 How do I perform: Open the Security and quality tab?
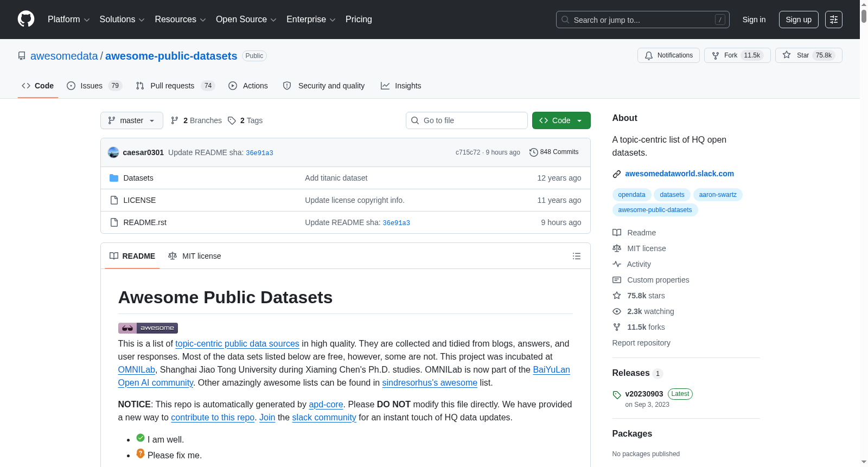pyautogui.click(x=324, y=86)
